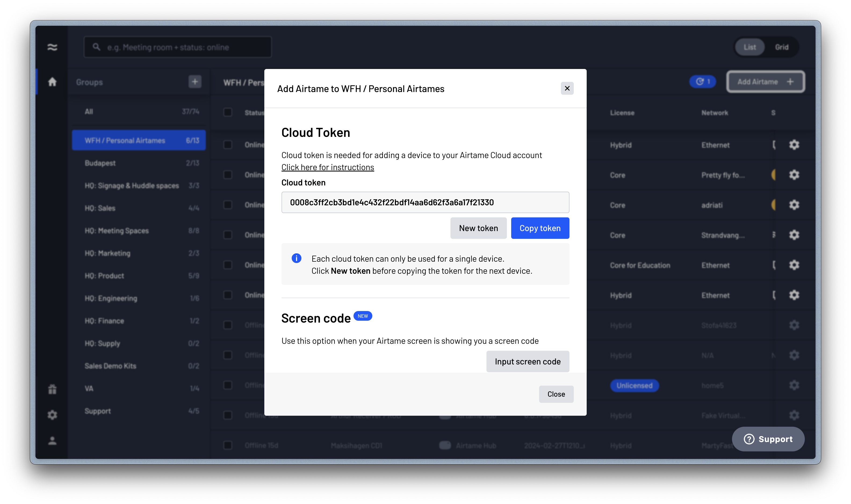Click the License column header
This screenshot has height=504, width=851.
(622, 113)
